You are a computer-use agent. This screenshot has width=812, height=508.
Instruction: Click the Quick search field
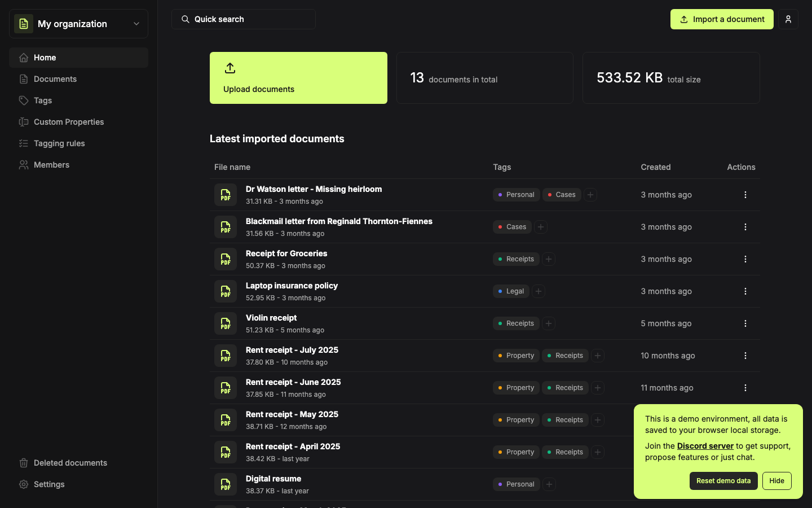pyautogui.click(x=243, y=19)
